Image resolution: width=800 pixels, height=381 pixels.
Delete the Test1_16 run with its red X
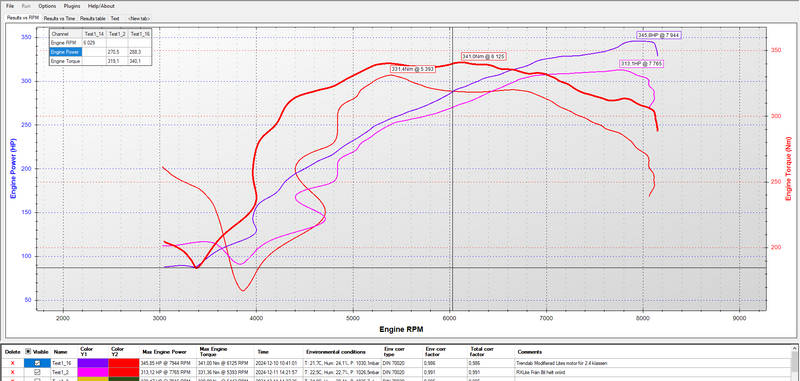point(12,363)
